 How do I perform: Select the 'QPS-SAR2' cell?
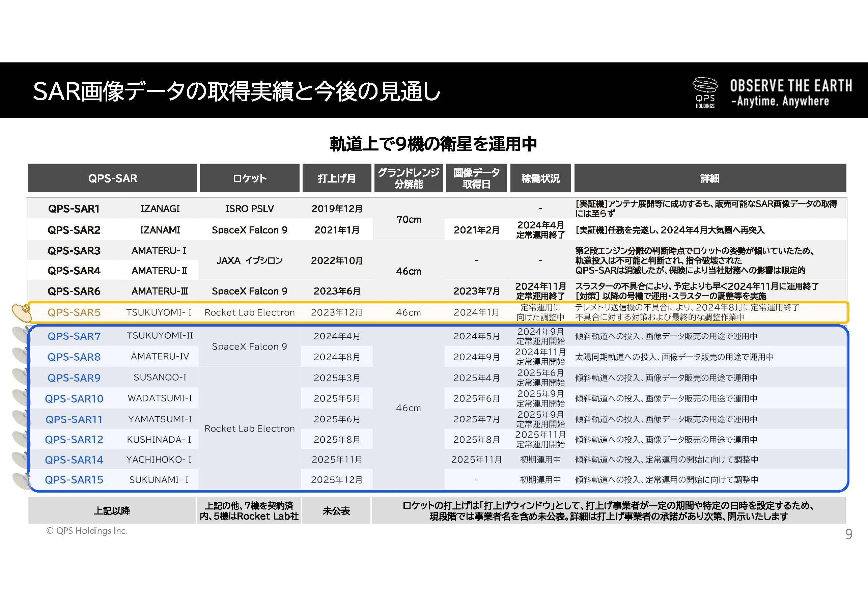(74, 230)
